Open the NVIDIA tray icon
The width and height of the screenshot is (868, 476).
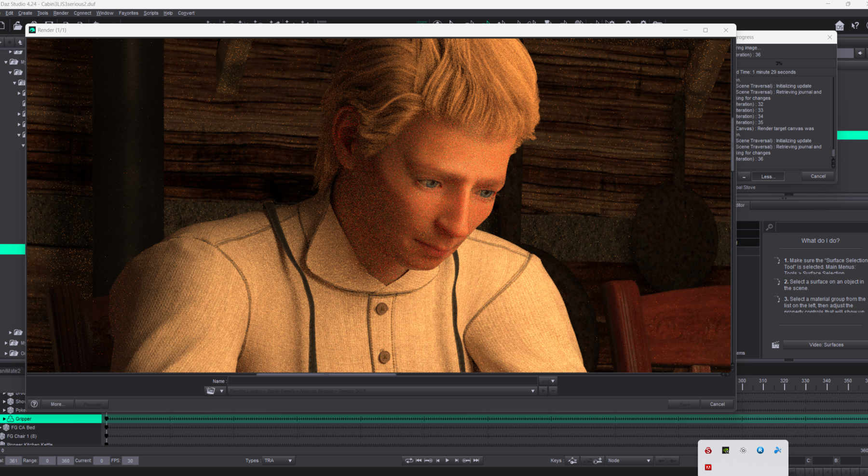click(725, 450)
